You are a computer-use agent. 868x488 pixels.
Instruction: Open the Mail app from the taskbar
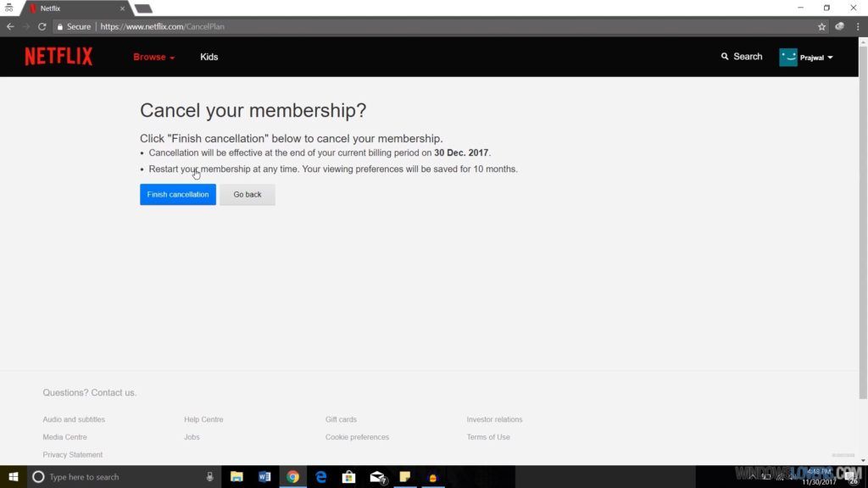[x=377, y=477]
